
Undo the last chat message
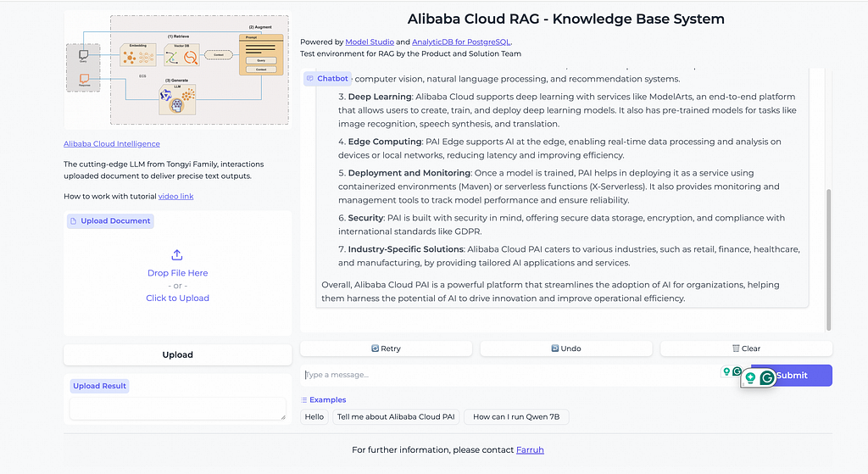pyautogui.click(x=565, y=349)
